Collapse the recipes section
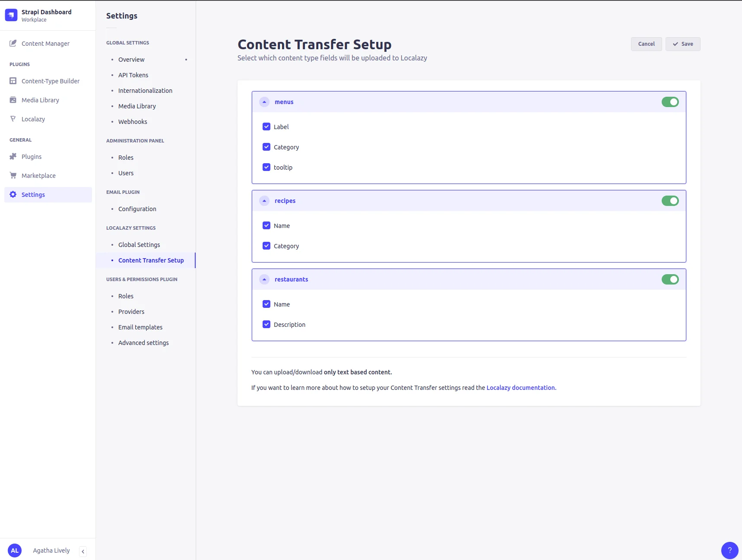This screenshot has width=742, height=560. pyautogui.click(x=264, y=201)
